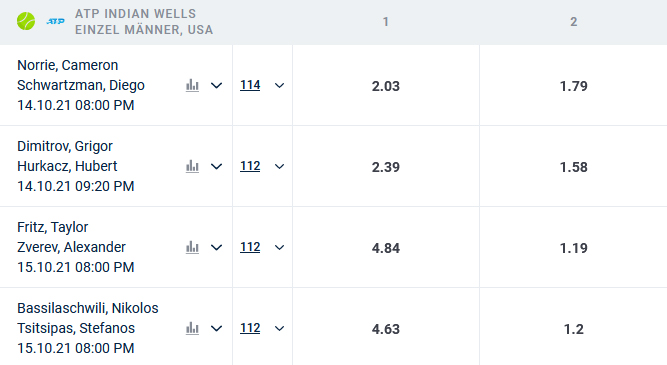The width and height of the screenshot is (667, 365).
Task: Select odds 4.84 on Fritz to win
Action: pos(386,248)
